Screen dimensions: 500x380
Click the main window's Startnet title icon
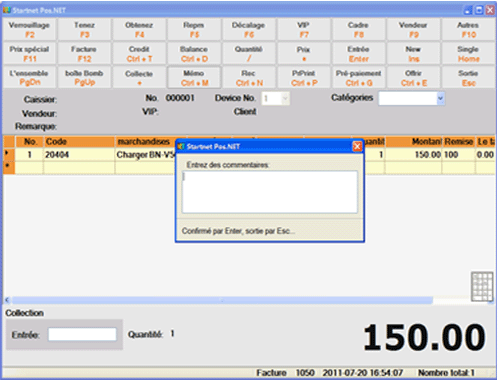[x=7, y=10]
